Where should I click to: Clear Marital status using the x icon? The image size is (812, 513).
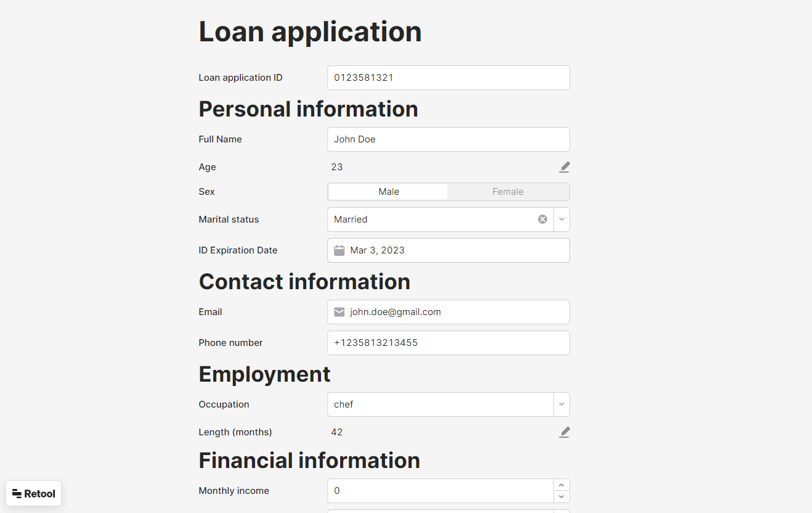tap(542, 219)
